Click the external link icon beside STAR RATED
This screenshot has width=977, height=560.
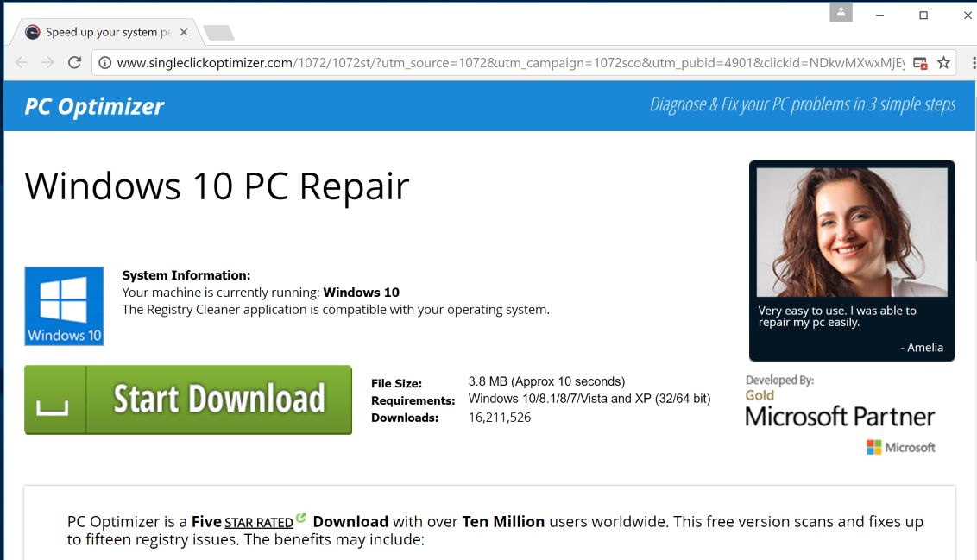click(x=301, y=518)
